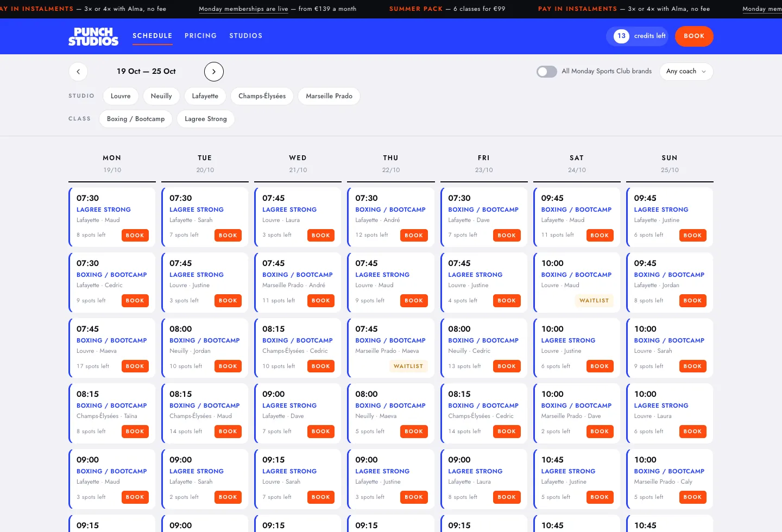Filter by Boxing / Bootcamp class
This screenshot has width=782, height=532.
click(136, 119)
